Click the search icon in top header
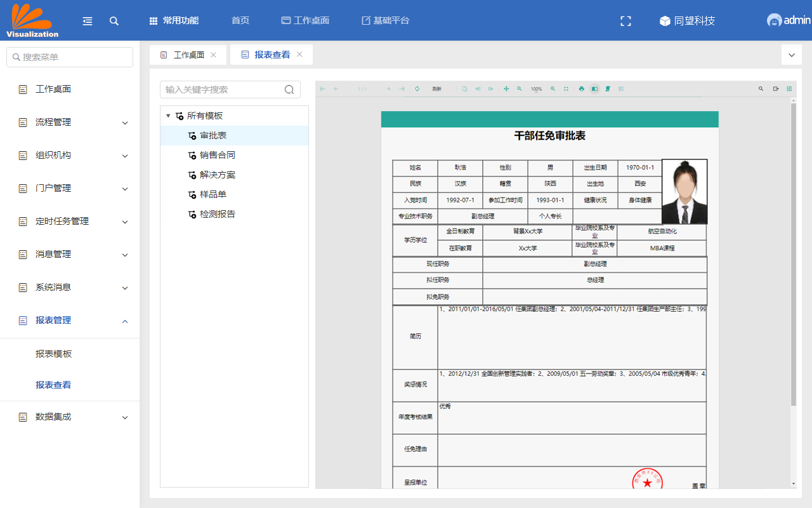The height and width of the screenshot is (508, 812). (x=114, y=21)
